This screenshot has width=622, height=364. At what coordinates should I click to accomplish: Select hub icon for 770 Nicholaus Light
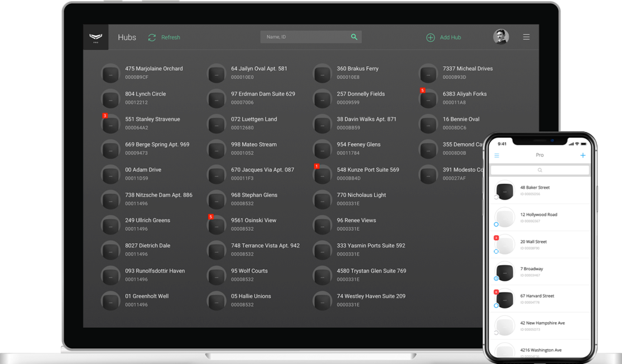tap(322, 200)
